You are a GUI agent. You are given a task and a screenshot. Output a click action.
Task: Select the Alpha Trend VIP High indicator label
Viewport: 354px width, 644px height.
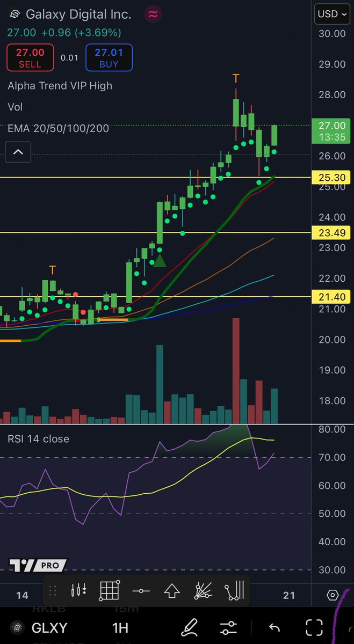coord(60,85)
